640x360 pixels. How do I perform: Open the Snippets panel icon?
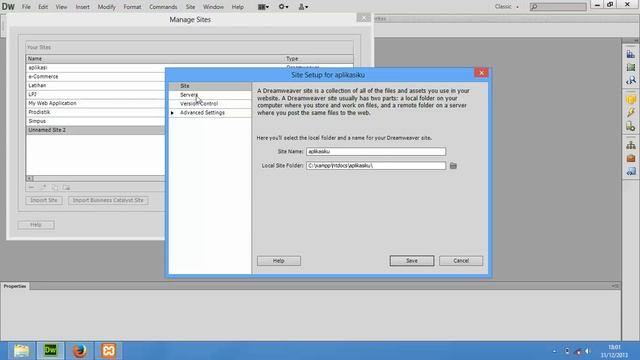(x=631, y=171)
